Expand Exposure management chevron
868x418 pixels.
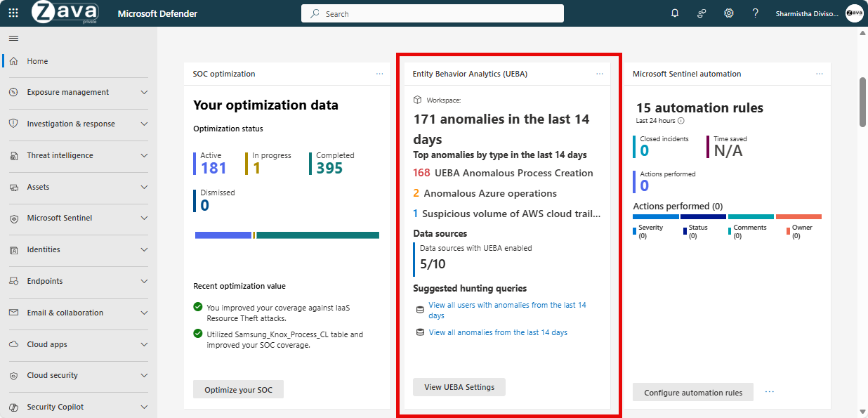coord(144,92)
